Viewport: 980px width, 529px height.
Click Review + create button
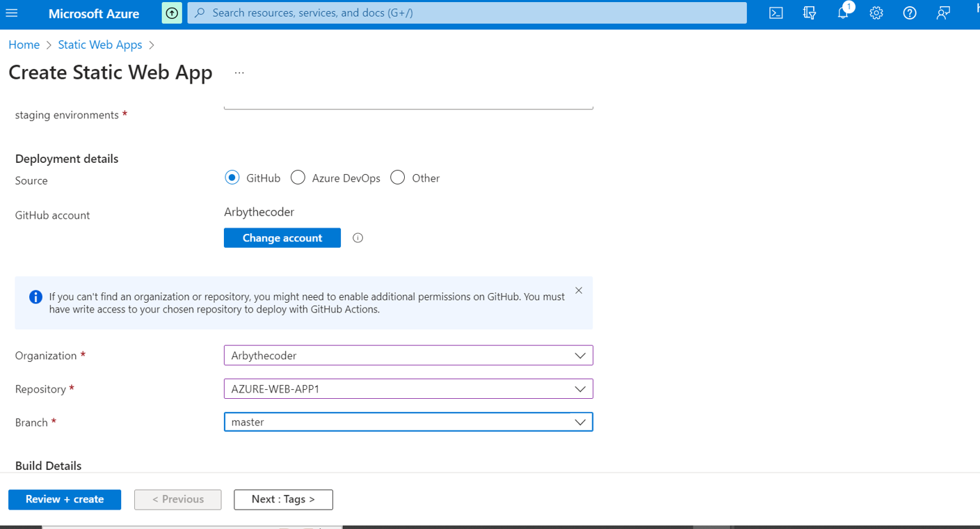65,500
